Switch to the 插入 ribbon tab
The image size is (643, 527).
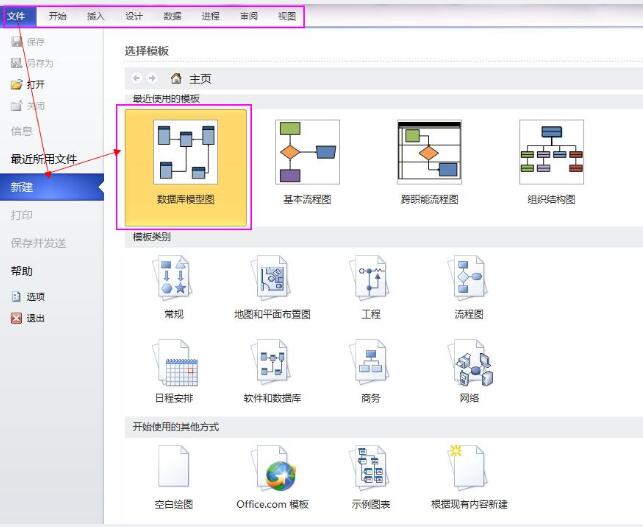point(96,16)
